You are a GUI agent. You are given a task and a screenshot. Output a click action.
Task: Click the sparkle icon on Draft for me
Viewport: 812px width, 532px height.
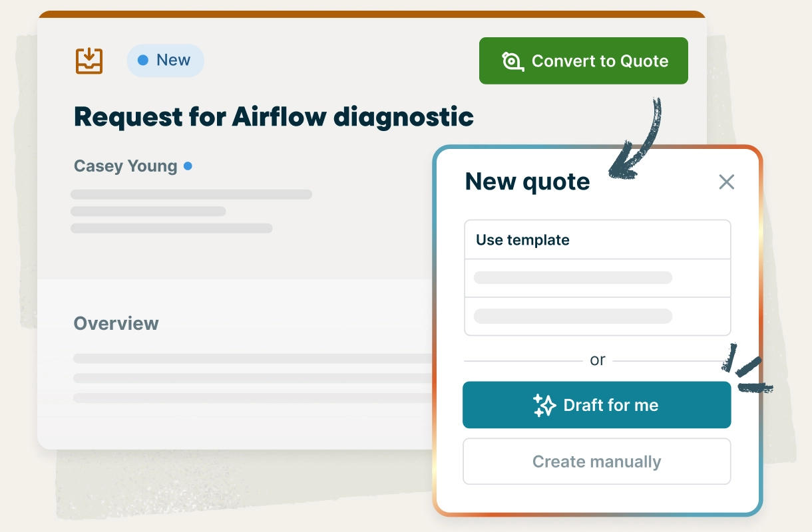click(544, 405)
